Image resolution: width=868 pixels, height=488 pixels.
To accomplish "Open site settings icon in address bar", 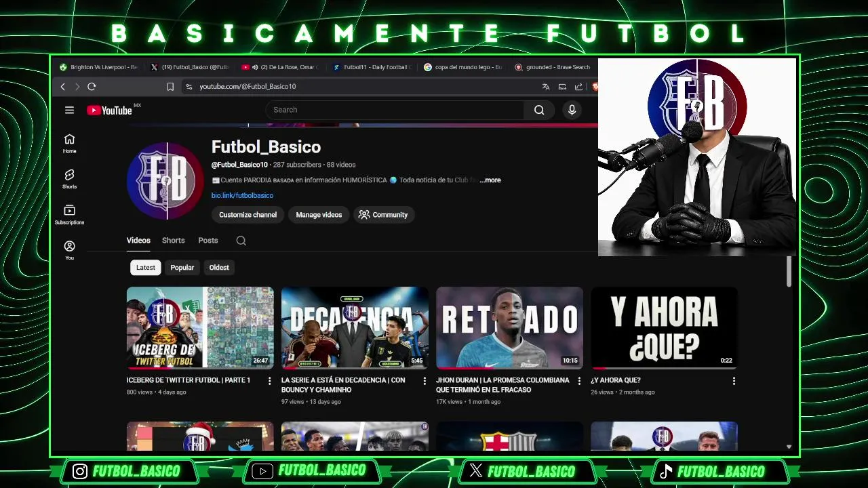I will (x=189, y=87).
